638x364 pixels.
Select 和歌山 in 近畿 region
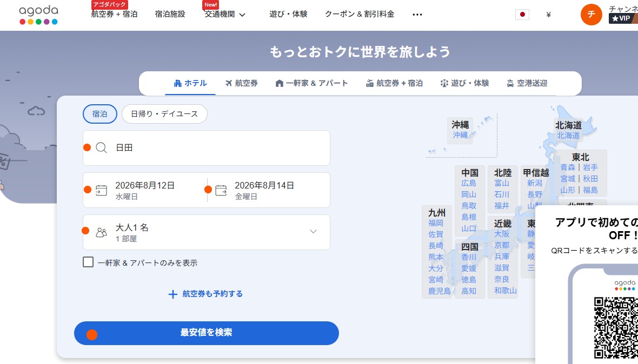pos(506,291)
